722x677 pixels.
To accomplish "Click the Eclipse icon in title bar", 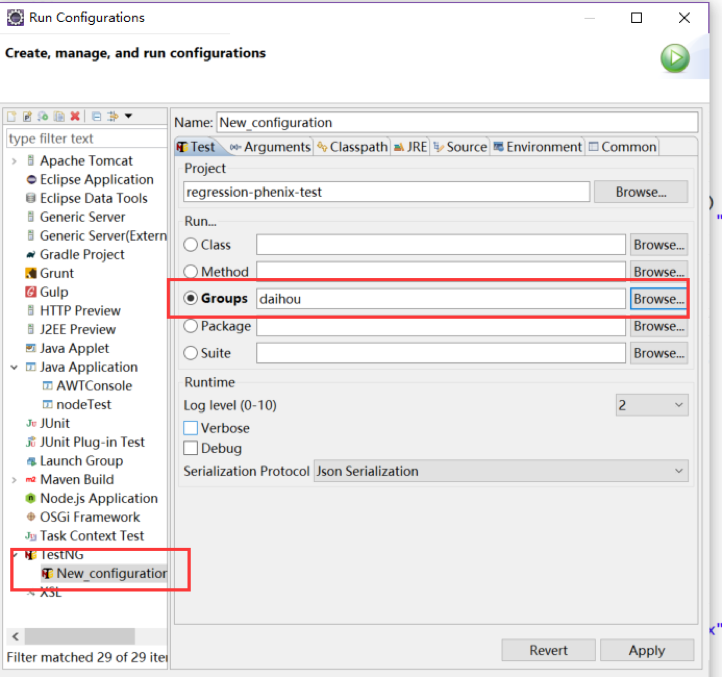I will coord(15,18).
